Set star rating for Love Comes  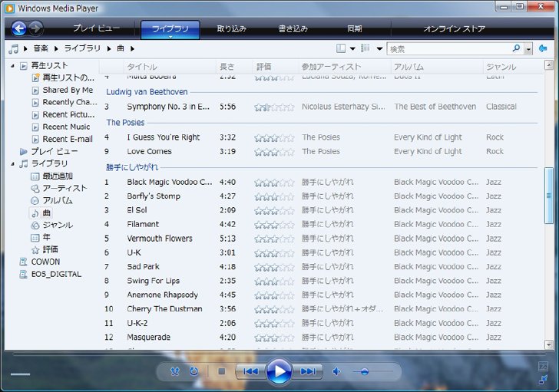click(x=275, y=152)
